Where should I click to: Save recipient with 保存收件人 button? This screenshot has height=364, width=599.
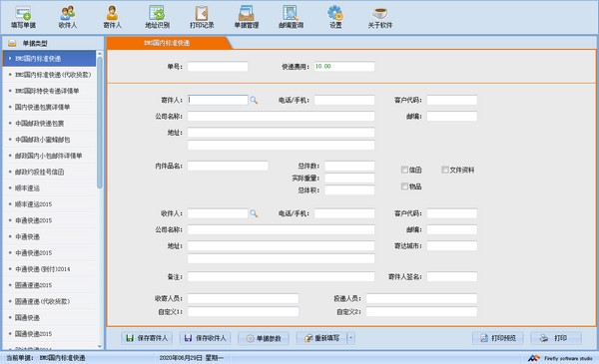point(205,338)
